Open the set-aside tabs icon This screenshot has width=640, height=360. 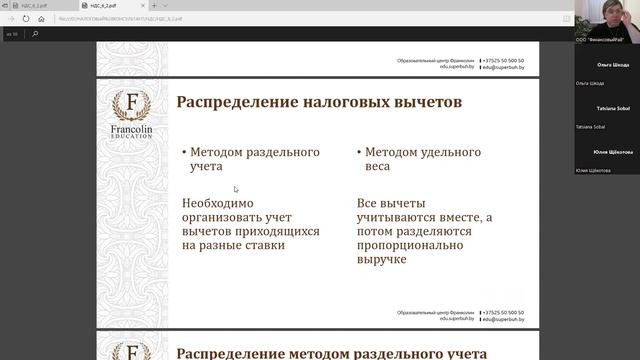(x=4, y=6)
